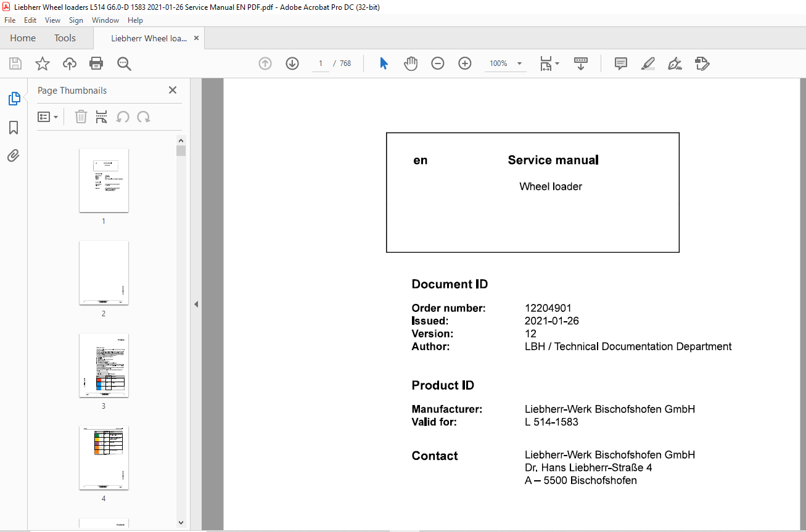Screen dimensions: 806x532
Task: Activate the Hand pan tool
Action: pos(411,63)
